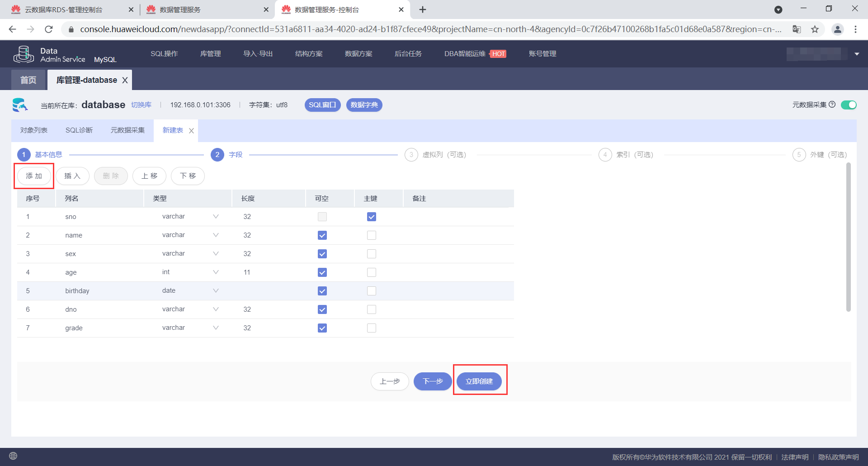Reload the browser page
This screenshot has height=466, width=868.
point(49,29)
